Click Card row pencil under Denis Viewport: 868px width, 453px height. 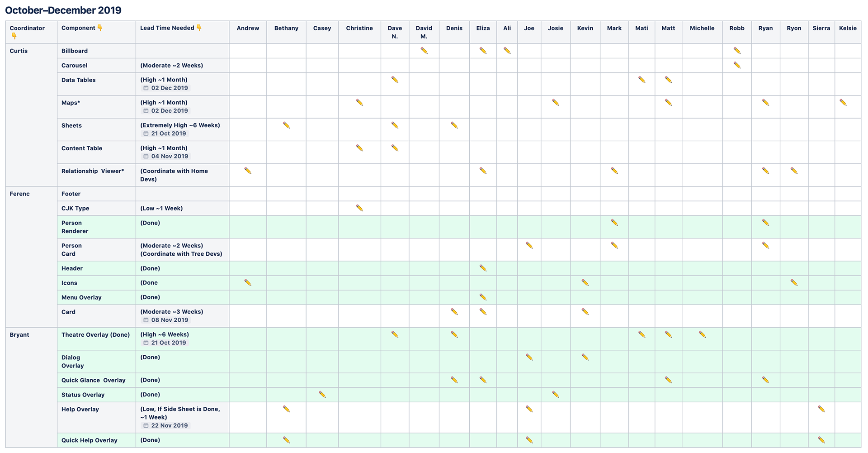[x=454, y=311]
